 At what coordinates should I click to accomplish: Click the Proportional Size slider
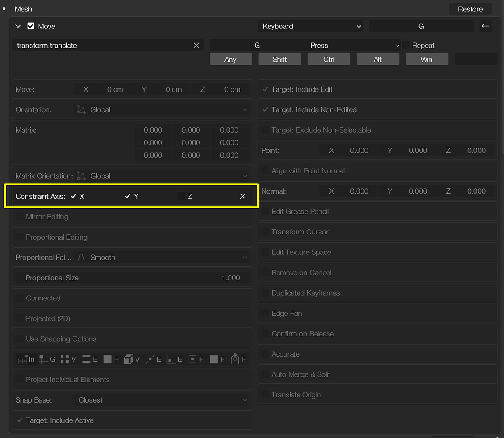click(132, 278)
